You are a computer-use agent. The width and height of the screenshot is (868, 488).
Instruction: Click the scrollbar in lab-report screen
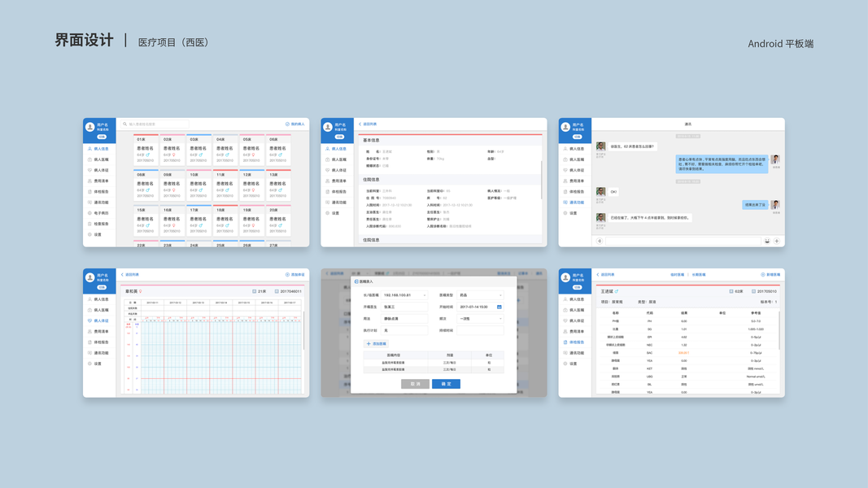tap(779, 330)
